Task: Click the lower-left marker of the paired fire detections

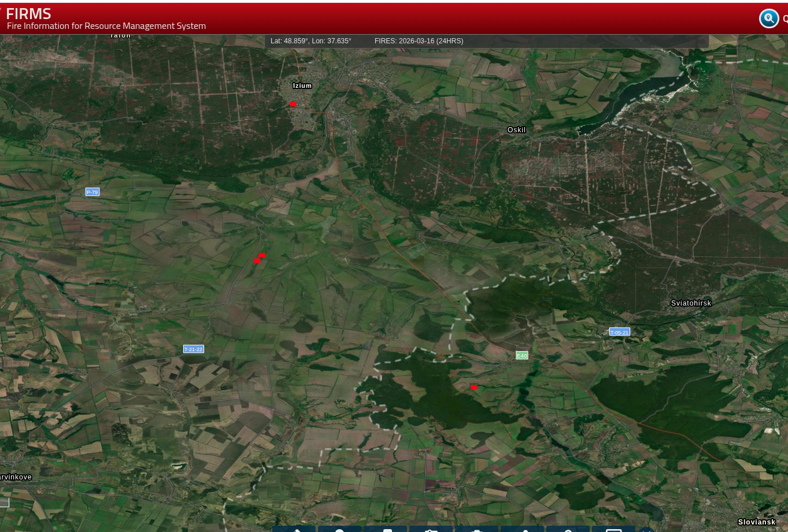Action: pyautogui.click(x=257, y=261)
